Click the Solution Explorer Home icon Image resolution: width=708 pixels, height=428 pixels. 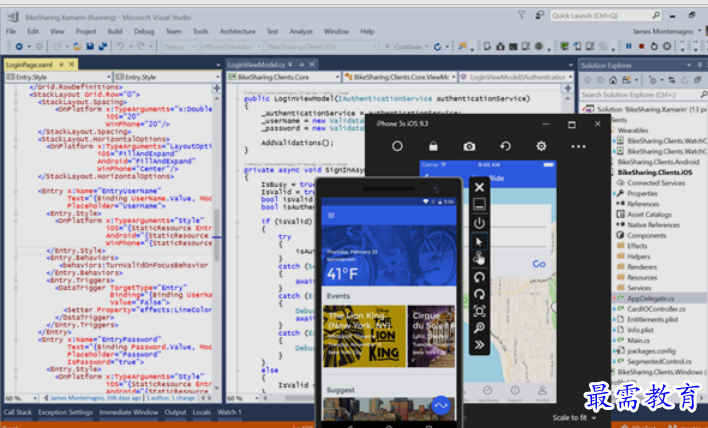[x=613, y=80]
